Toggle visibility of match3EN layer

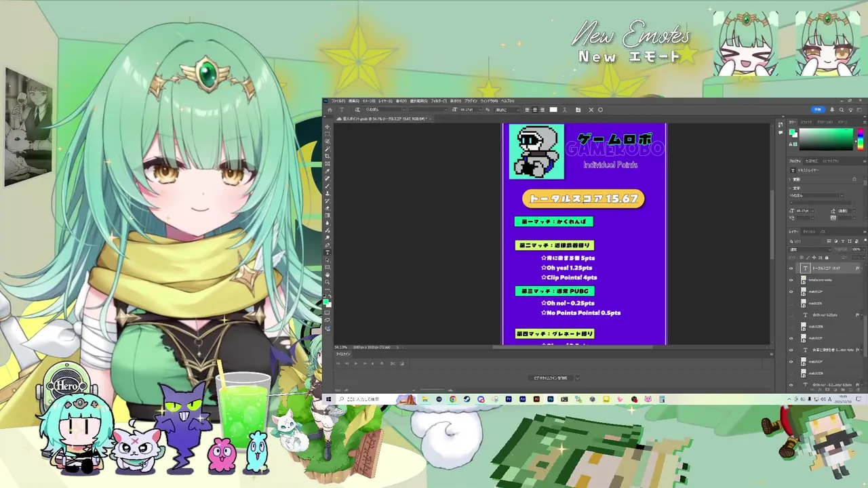pos(791,373)
